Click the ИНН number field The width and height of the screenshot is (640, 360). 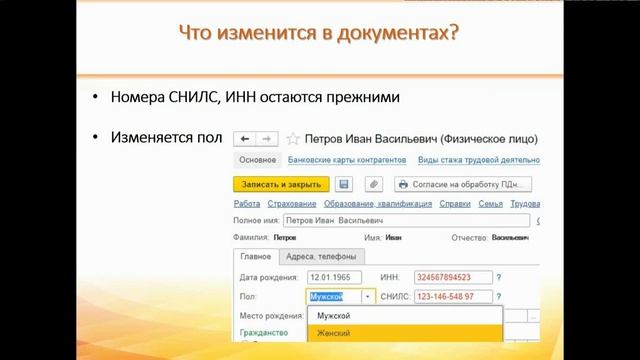point(453,278)
